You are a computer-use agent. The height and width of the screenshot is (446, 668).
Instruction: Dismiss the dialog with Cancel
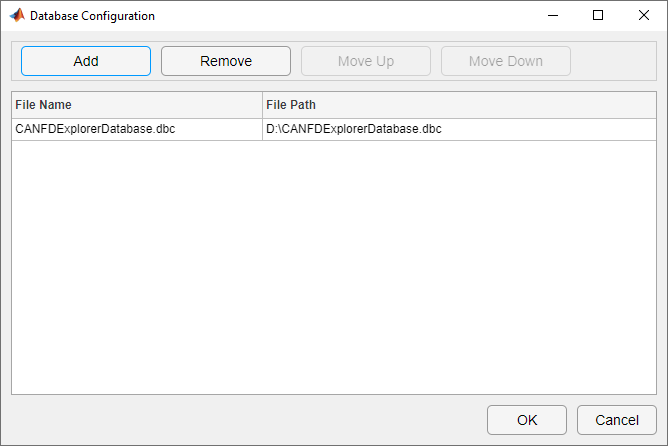pyautogui.click(x=617, y=420)
